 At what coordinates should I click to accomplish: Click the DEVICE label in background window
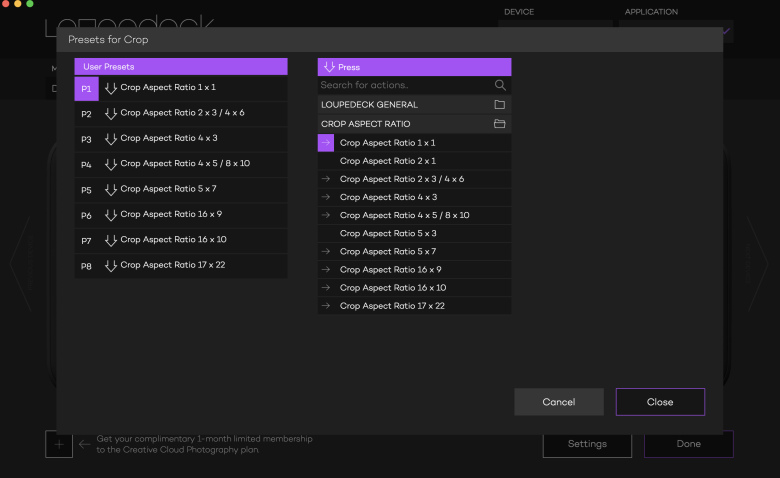coord(519,12)
